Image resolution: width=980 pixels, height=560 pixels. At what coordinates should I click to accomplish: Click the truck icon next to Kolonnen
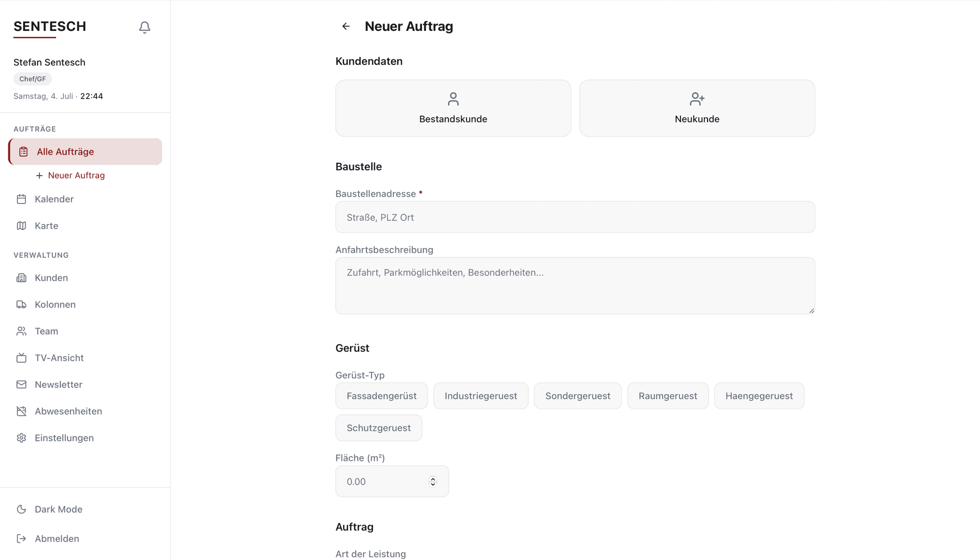coord(22,305)
